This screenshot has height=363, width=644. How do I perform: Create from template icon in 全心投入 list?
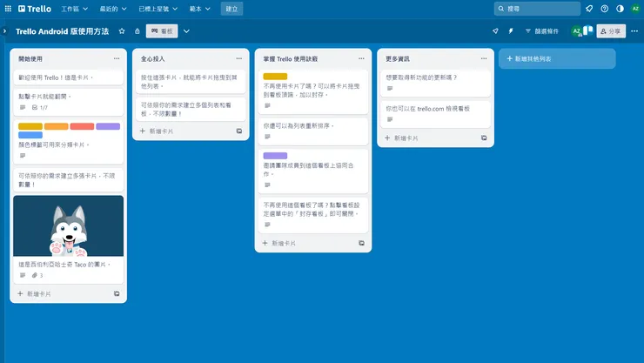[x=239, y=131]
